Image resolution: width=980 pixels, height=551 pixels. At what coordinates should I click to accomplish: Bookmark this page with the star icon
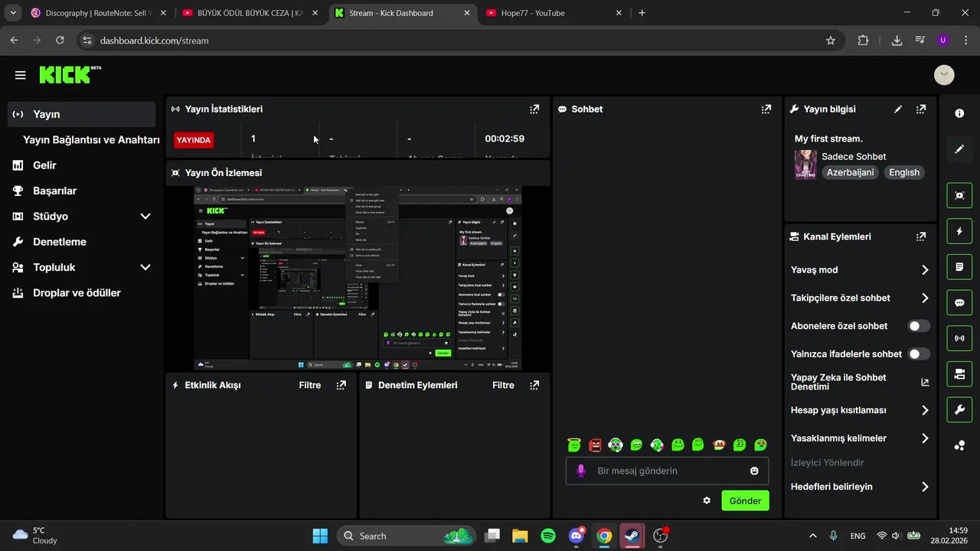tap(831, 41)
